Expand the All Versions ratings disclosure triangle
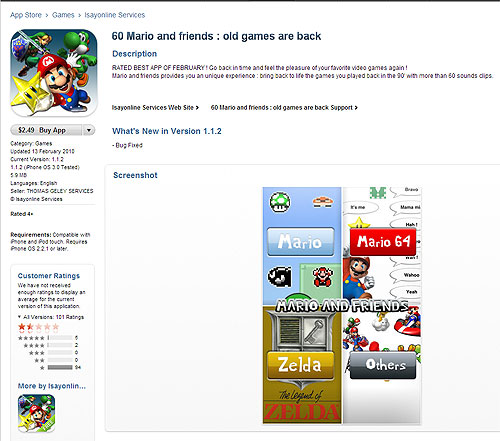Screen dimensions: 500x441 click(19, 317)
